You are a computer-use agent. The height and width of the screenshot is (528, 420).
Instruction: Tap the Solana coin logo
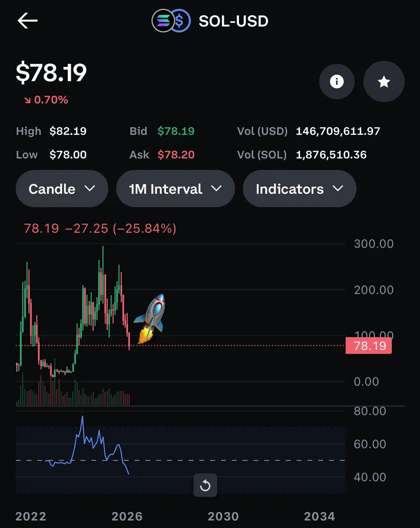163,21
